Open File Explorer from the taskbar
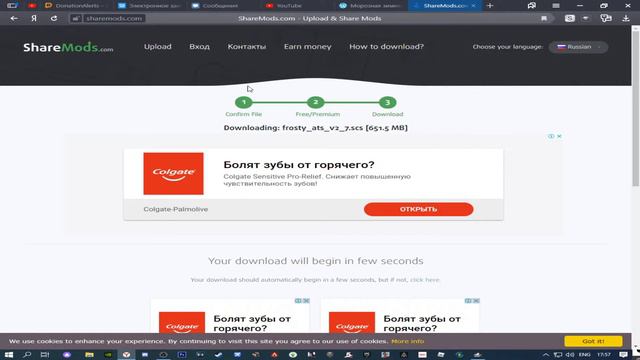The image size is (640, 360). click(89, 355)
